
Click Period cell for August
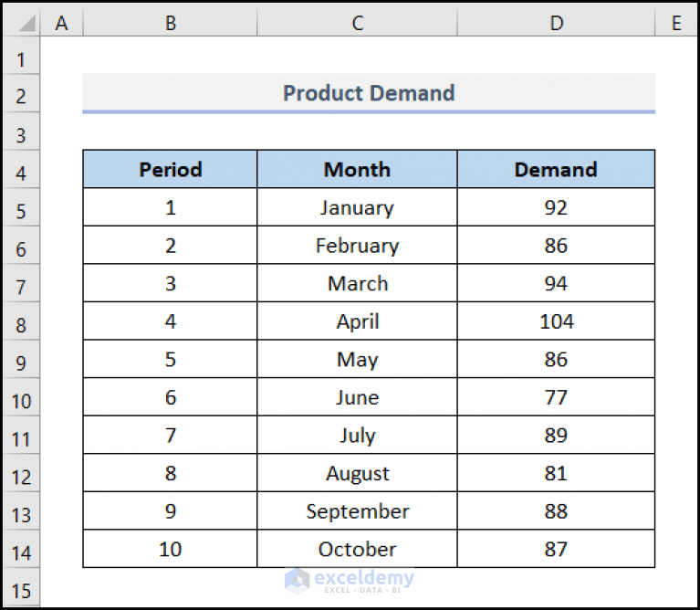pos(170,473)
